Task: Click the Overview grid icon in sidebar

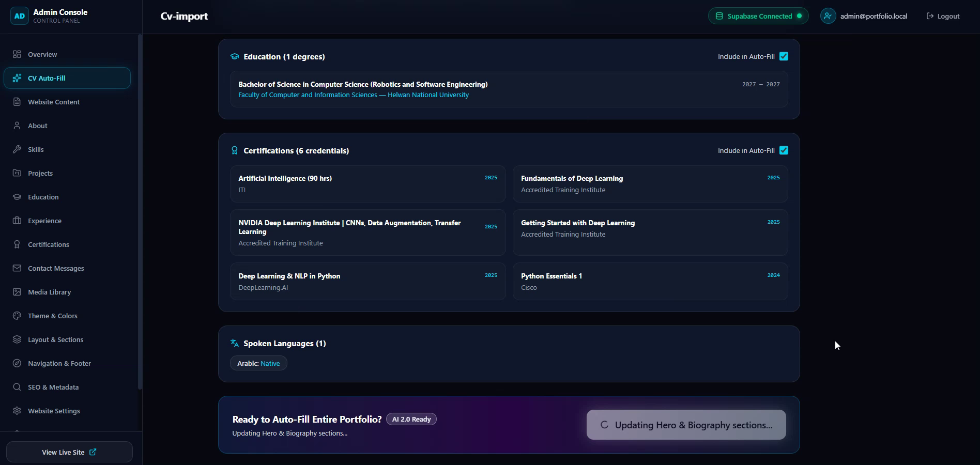Action: 17,54
